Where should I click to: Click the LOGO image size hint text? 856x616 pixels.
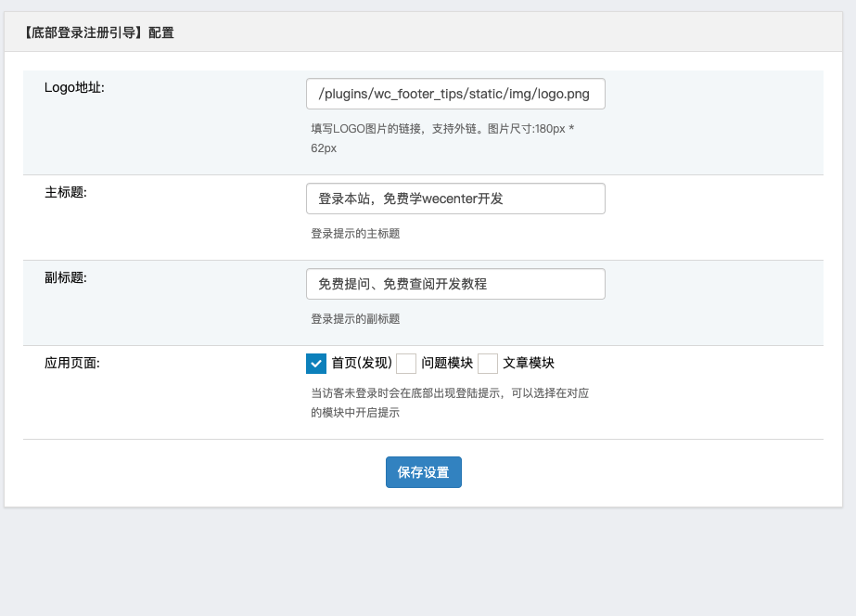tap(442, 137)
